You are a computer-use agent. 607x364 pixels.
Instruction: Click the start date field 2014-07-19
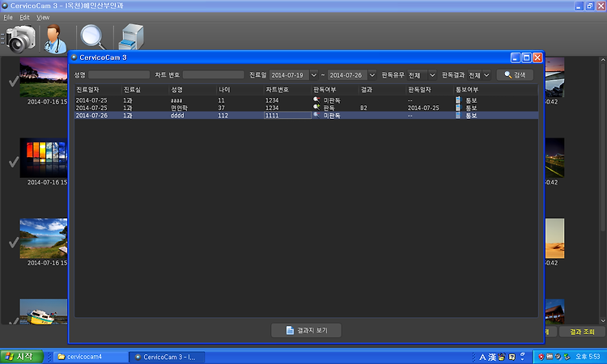(289, 75)
